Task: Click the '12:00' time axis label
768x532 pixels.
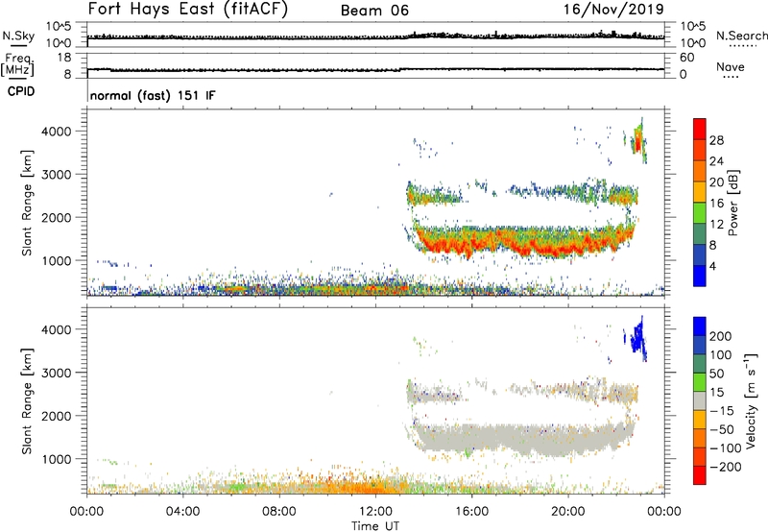Action: point(375,512)
